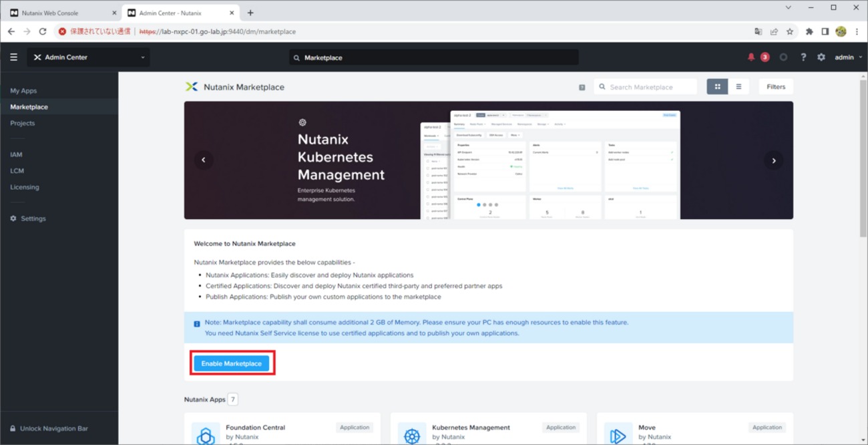Click the not-secure connection warning
This screenshot has height=445, width=868.
[94, 31]
